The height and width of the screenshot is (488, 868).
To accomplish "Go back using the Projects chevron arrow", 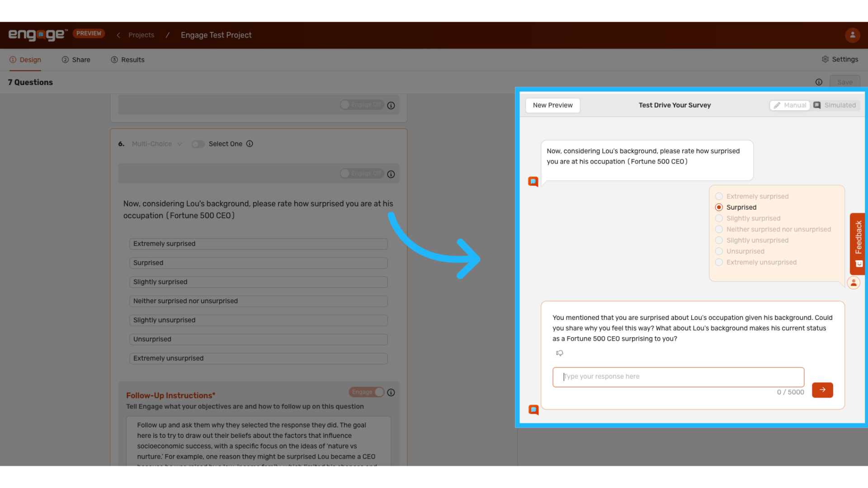I will pyautogui.click(x=118, y=35).
